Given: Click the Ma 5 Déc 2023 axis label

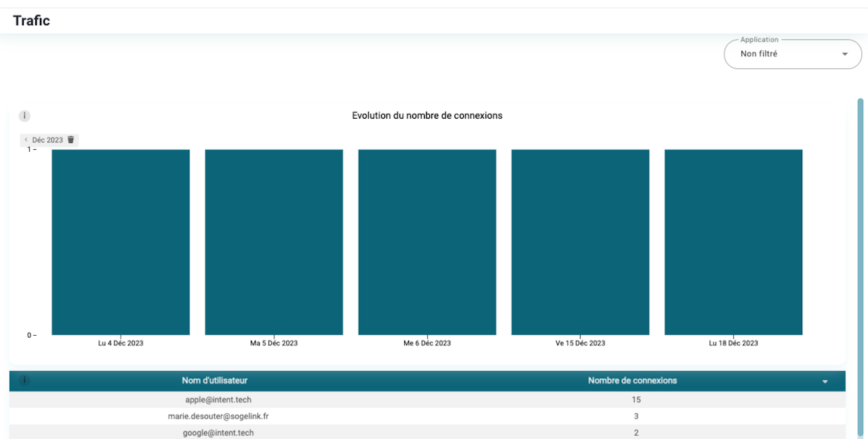Looking at the screenshot, I should [274, 343].
